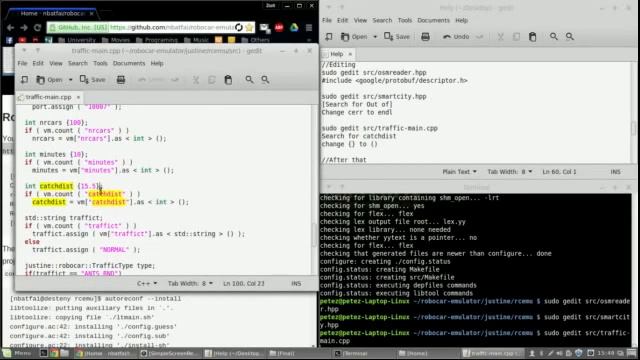Click Save button in Help gedit toolbar
Viewport: 640px width, 360px height.
coord(397,37)
